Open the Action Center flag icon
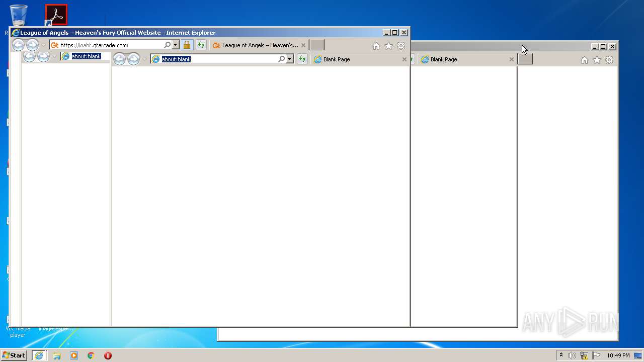This screenshot has height=362, width=644. [596, 355]
